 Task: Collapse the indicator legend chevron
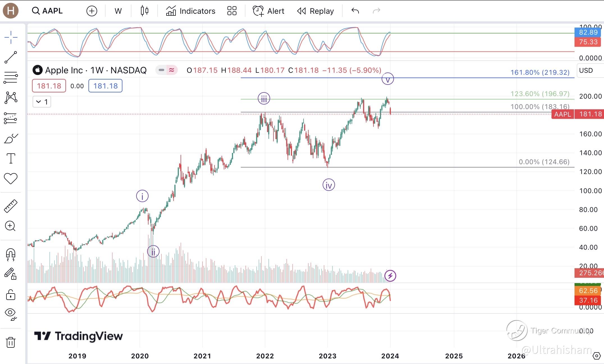click(x=39, y=102)
